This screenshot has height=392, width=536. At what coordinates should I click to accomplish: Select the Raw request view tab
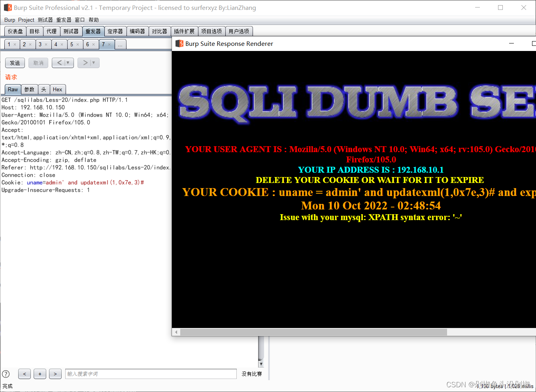click(13, 89)
